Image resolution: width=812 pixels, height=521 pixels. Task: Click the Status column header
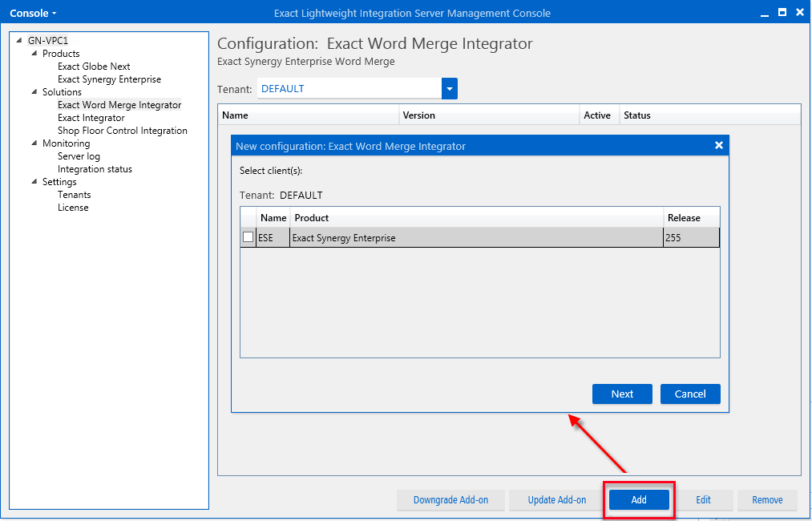tap(710, 115)
